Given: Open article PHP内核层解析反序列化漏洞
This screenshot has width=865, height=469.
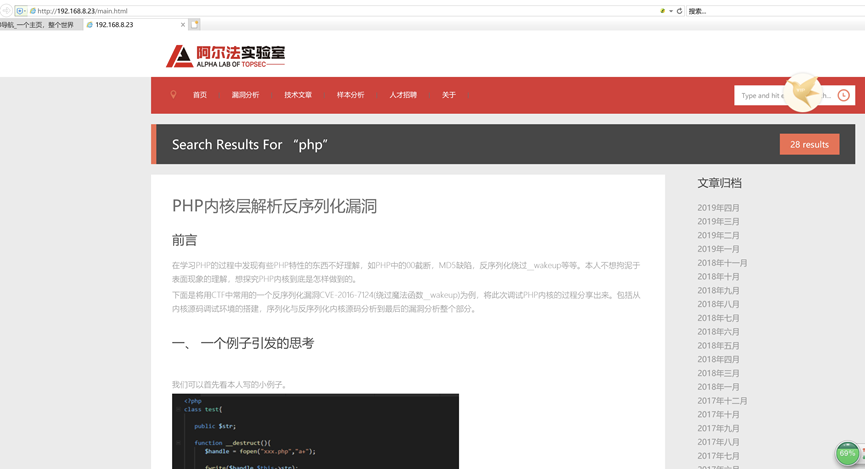Looking at the screenshot, I should (274, 206).
